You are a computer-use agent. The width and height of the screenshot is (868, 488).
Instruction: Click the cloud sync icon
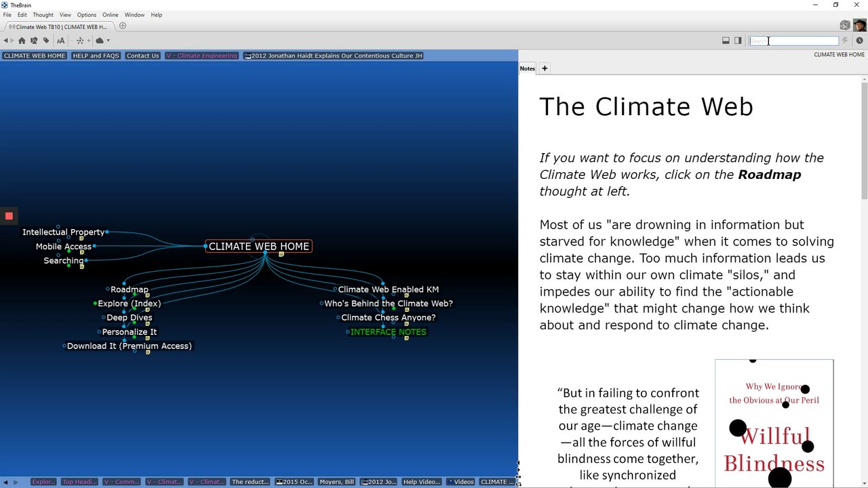click(x=100, y=41)
